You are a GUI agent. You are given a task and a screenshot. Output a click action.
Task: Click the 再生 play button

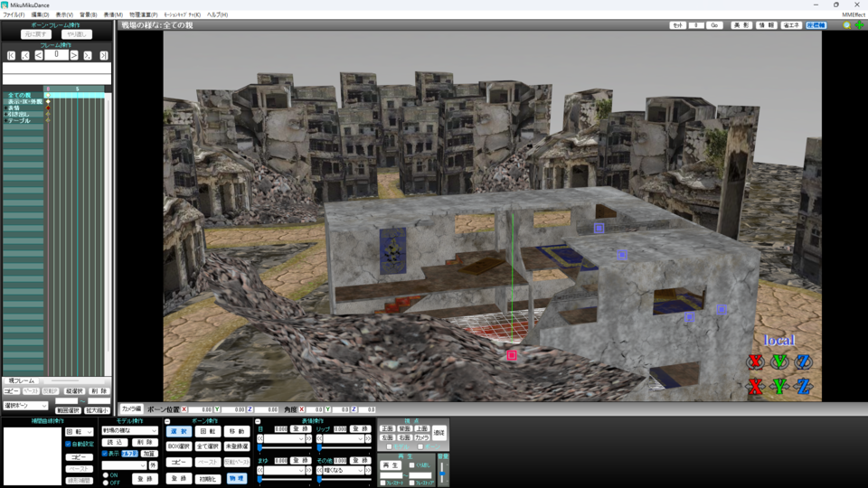coord(391,465)
